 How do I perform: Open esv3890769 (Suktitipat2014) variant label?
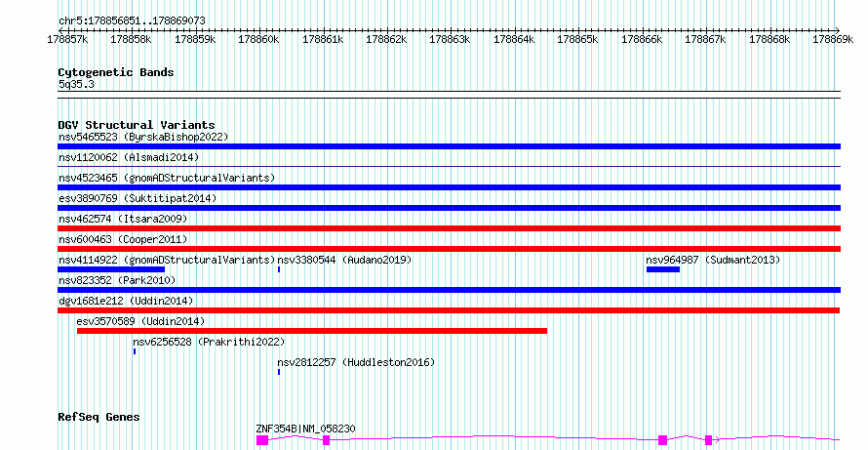coord(138,198)
